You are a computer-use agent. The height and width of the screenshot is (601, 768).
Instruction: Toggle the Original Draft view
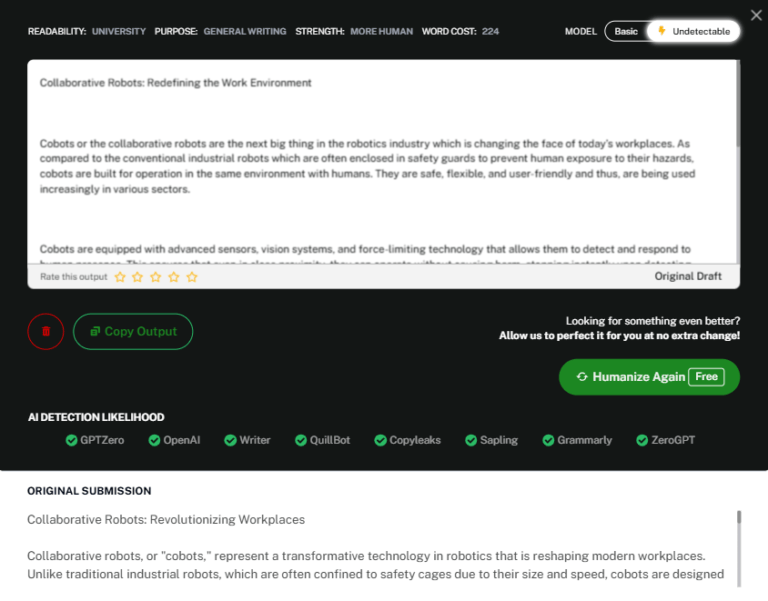pyautogui.click(x=688, y=276)
